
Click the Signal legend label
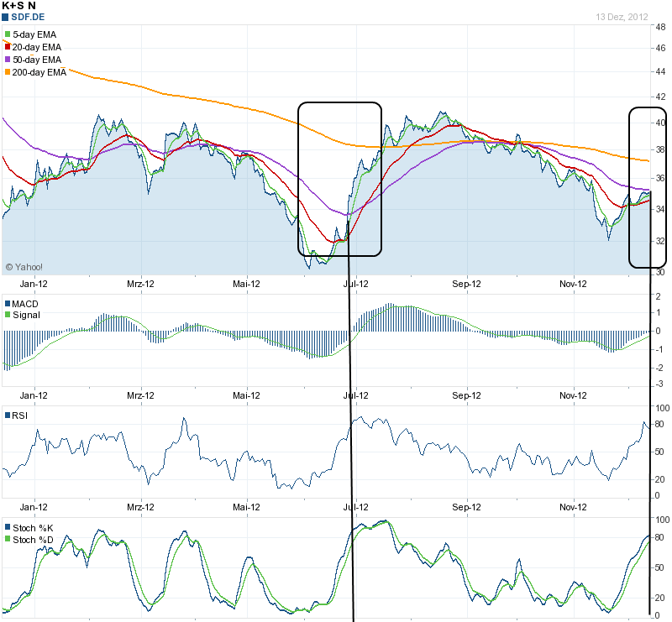pyautogui.click(x=26, y=316)
